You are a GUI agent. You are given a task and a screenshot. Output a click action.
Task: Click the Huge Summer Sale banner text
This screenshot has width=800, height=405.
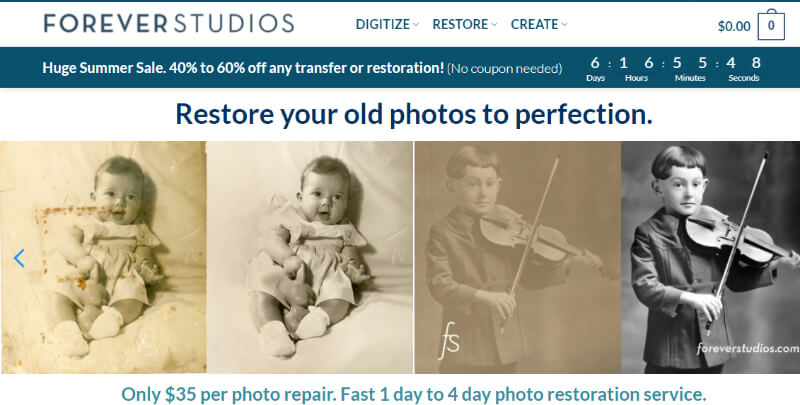coord(243,68)
